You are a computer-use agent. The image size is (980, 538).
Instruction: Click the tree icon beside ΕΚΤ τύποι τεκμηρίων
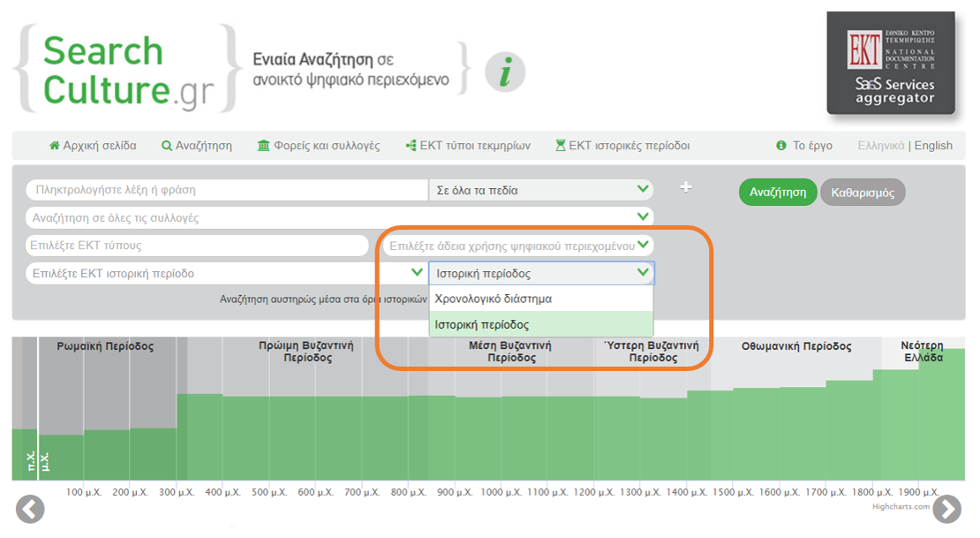coord(411,146)
